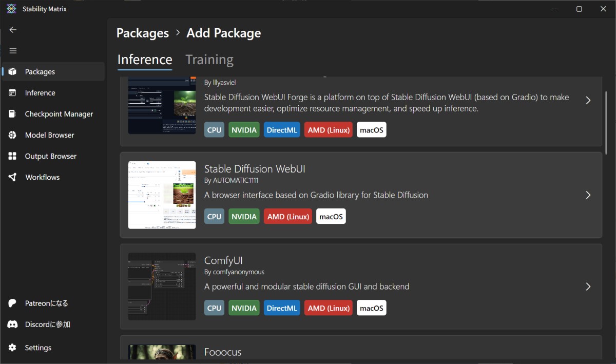The height and width of the screenshot is (364, 616).
Task: Click the NVIDIA badge on ComfyUI
Action: [244, 308]
